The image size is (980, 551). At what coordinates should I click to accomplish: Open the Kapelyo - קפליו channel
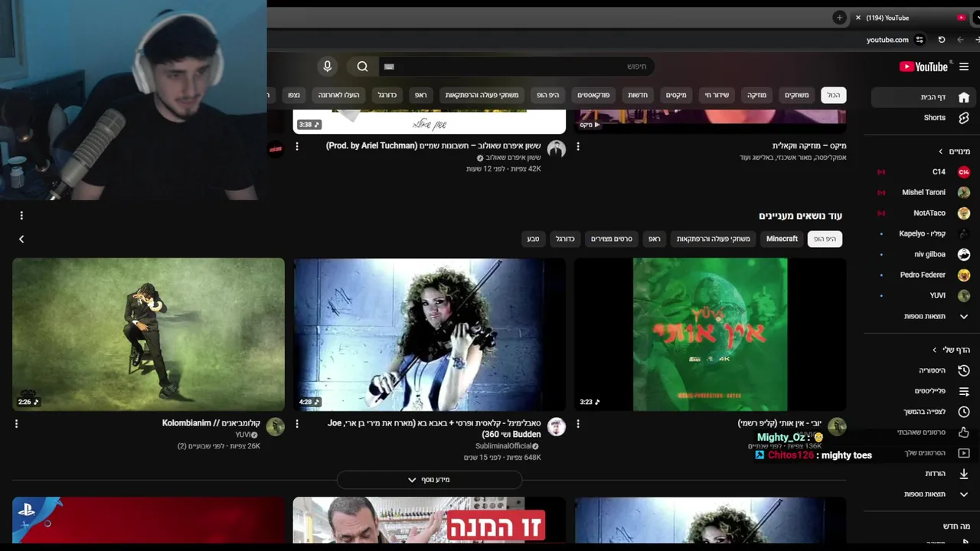tap(922, 234)
